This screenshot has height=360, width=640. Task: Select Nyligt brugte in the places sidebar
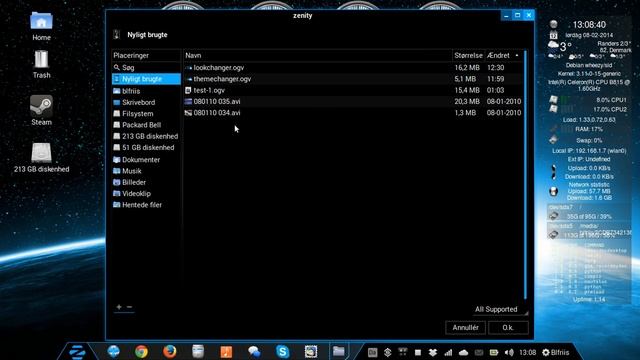146,79
